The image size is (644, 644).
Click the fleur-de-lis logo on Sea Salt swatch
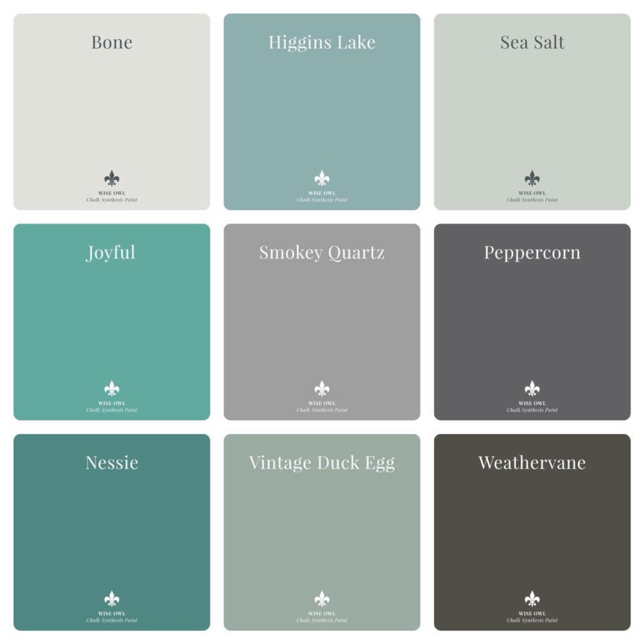pyautogui.click(x=532, y=178)
